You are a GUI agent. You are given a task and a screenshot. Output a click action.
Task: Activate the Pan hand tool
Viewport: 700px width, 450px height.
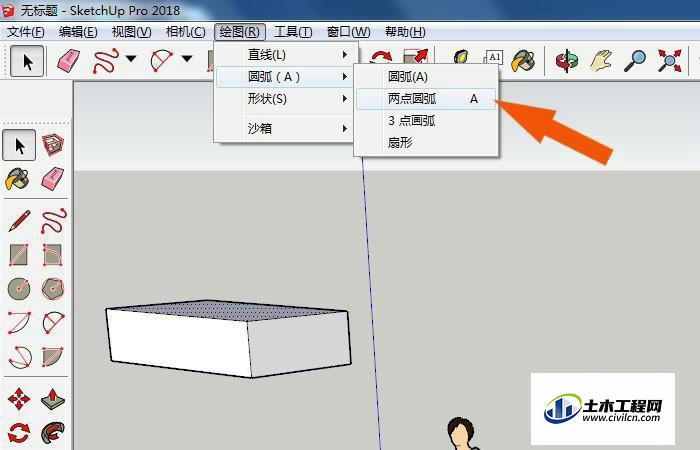pos(601,61)
